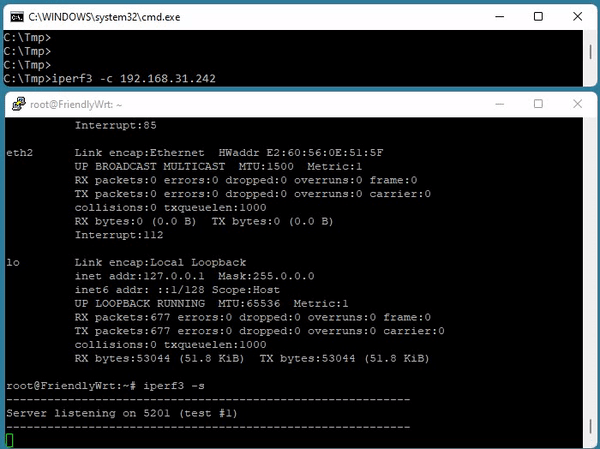
Task: Open the PuTTY system menu icon
Action: coord(18,104)
